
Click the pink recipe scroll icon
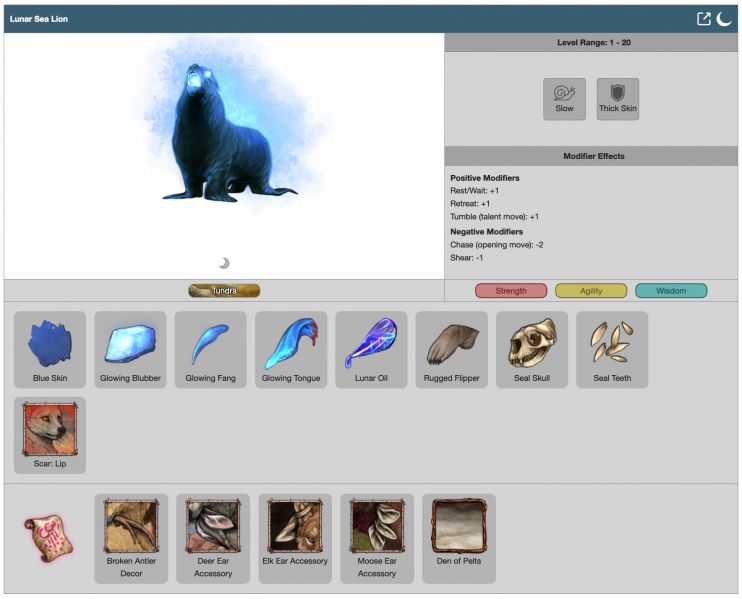click(x=47, y=538)
